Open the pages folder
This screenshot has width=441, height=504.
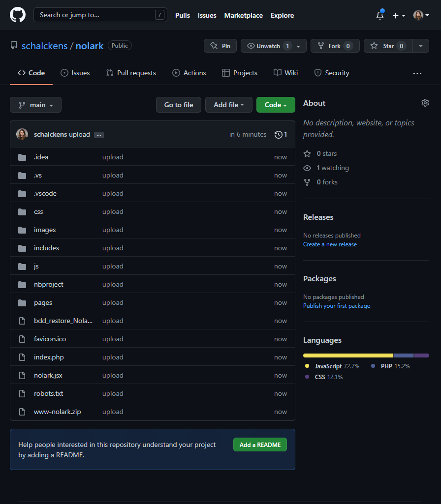click(x=43, y=302)
